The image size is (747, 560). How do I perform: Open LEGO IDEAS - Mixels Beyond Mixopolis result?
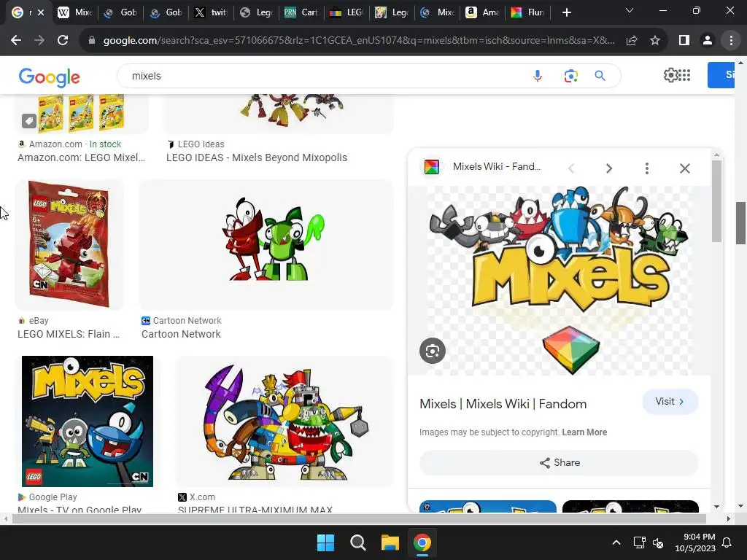click(x=257, y=157)
